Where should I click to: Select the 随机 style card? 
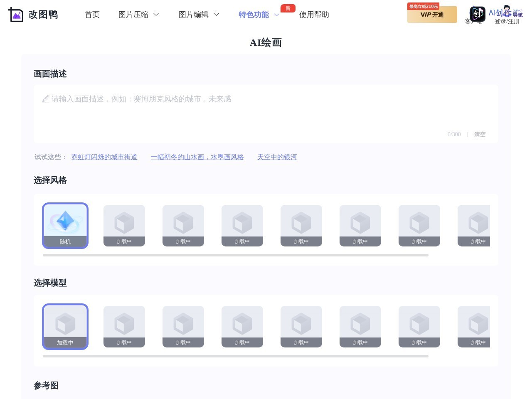point(65,226)
